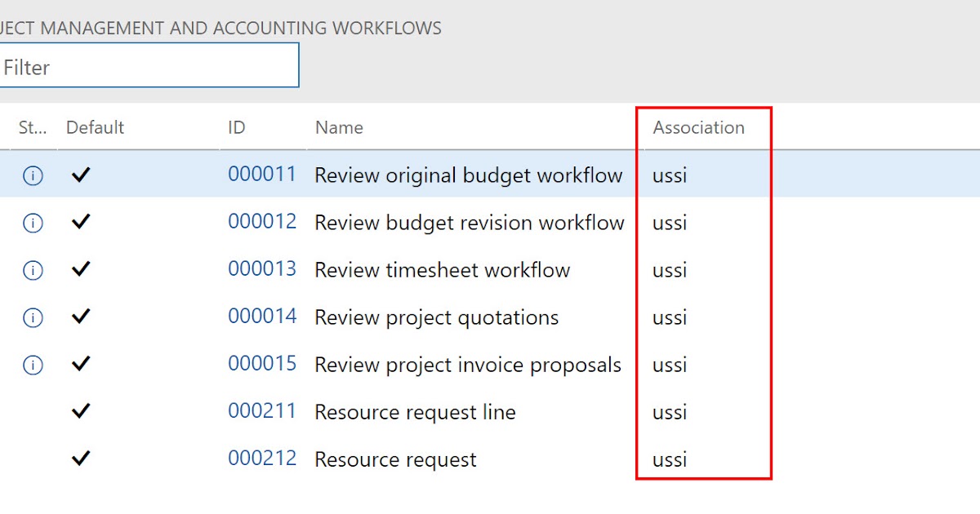
Task: Click the Default column header
Action: (95, 127)
